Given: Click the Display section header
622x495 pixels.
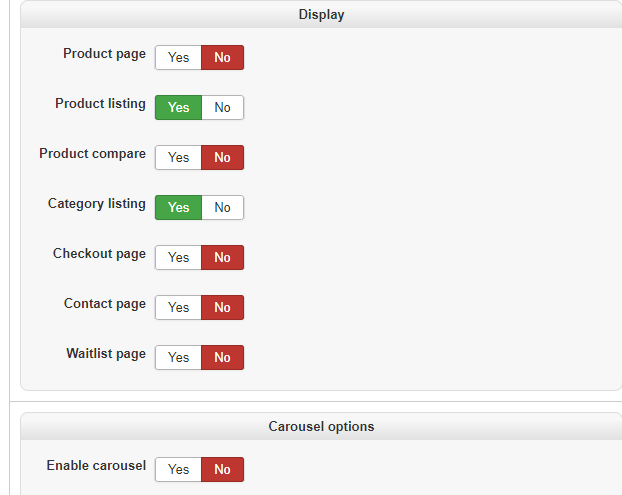Looking at the screenshot, I should tap(321, 15).
